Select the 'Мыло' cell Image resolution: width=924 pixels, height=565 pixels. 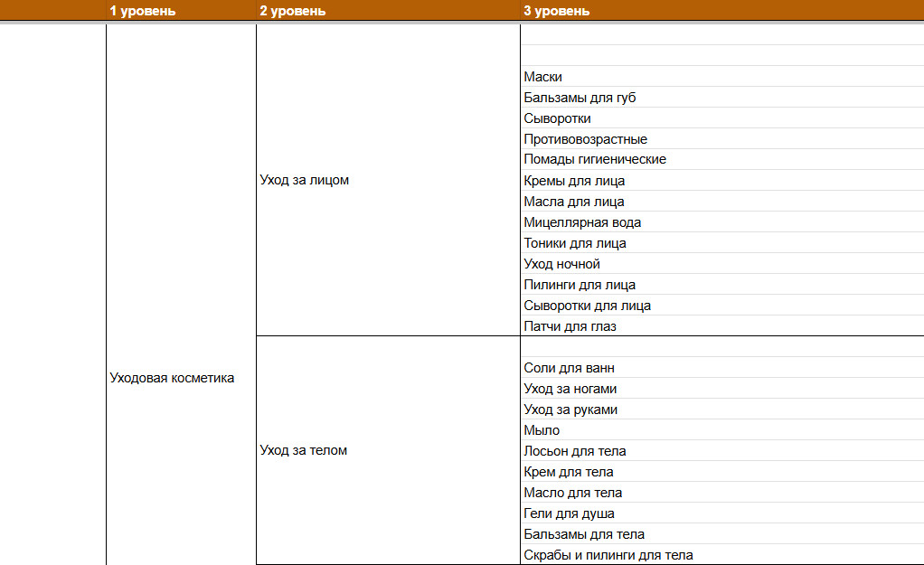(x=721, y=430)
